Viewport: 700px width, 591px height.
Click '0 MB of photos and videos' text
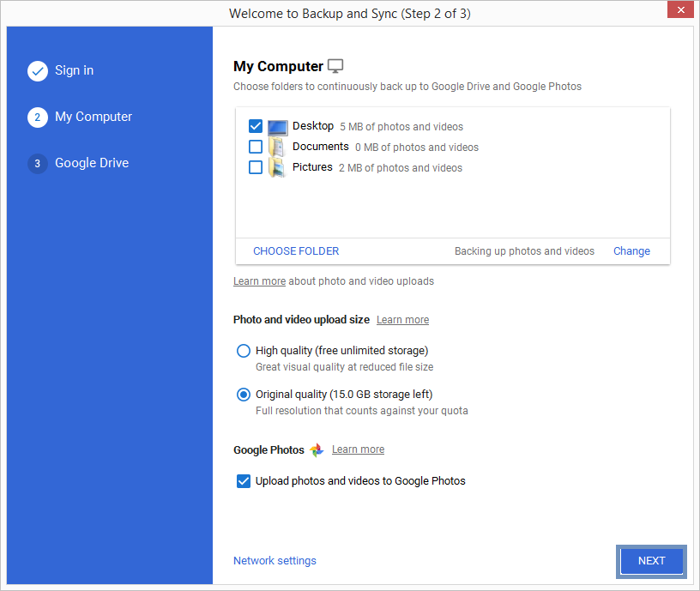[x=417, y=148]
